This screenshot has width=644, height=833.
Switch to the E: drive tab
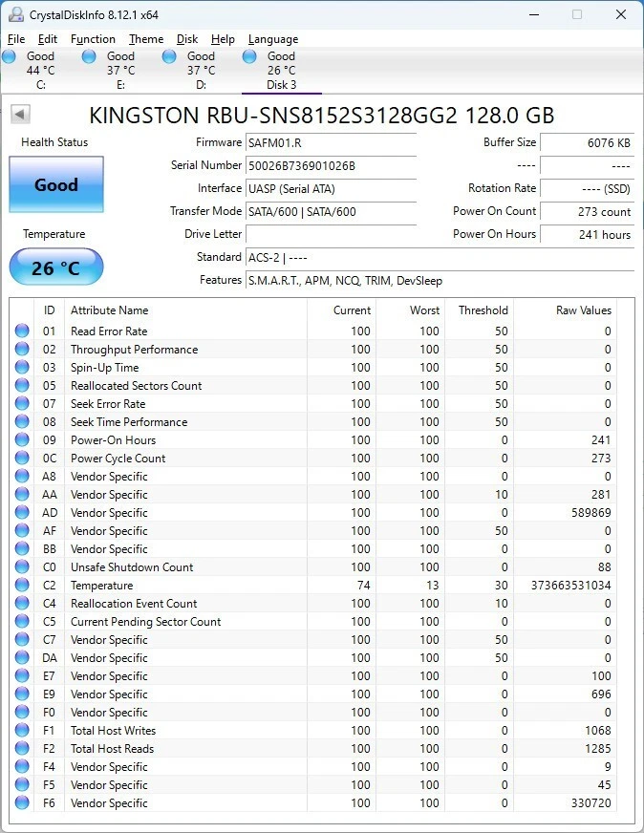click(x=121, y=70)
